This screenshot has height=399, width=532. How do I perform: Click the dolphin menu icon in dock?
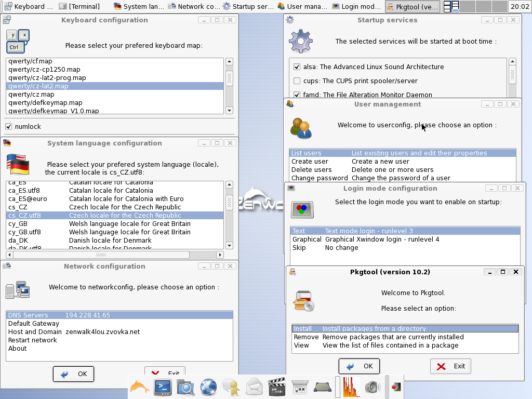(x=139, y=387)
